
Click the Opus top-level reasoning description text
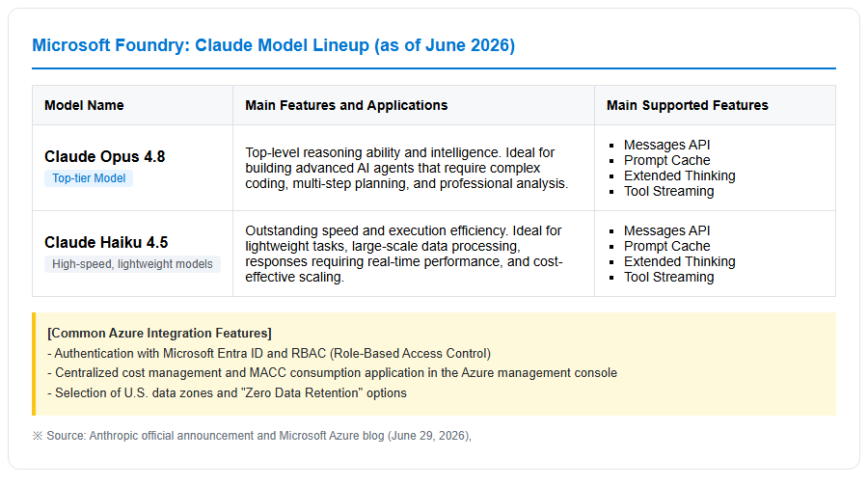pos(407,168)
